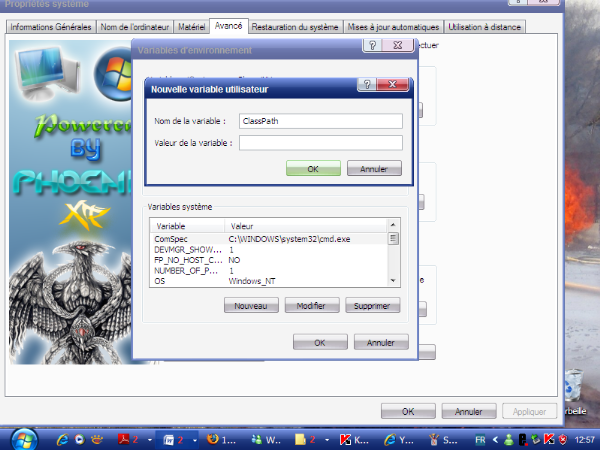
Task: Open the safely remove hardware tray icon
Action: coord(536,440)
